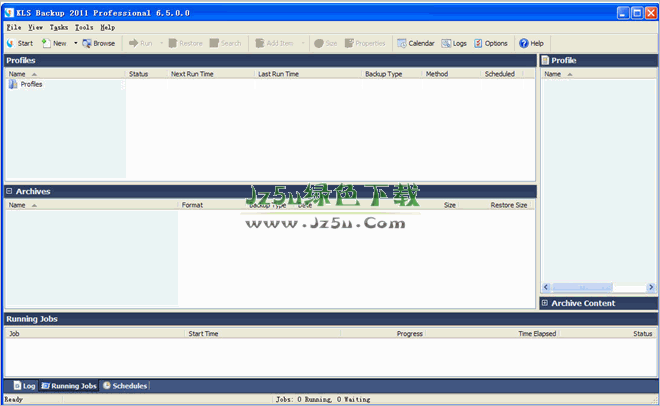
Task: Switch to the Log tab
Action: [24, 386]
